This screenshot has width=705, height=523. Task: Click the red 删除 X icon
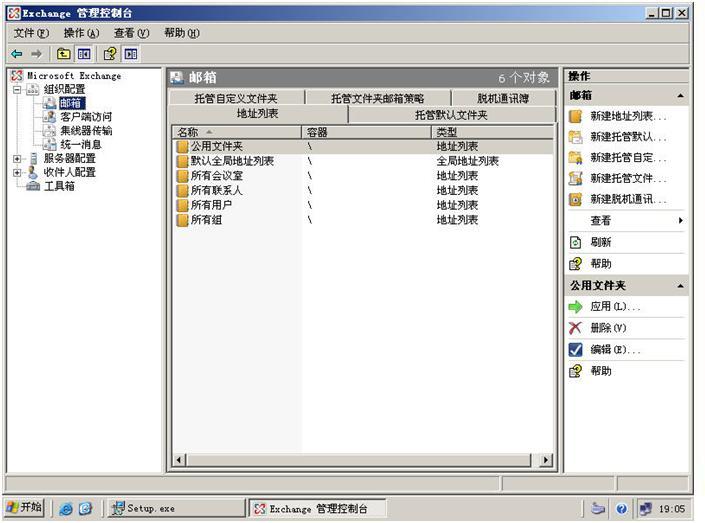575,328
